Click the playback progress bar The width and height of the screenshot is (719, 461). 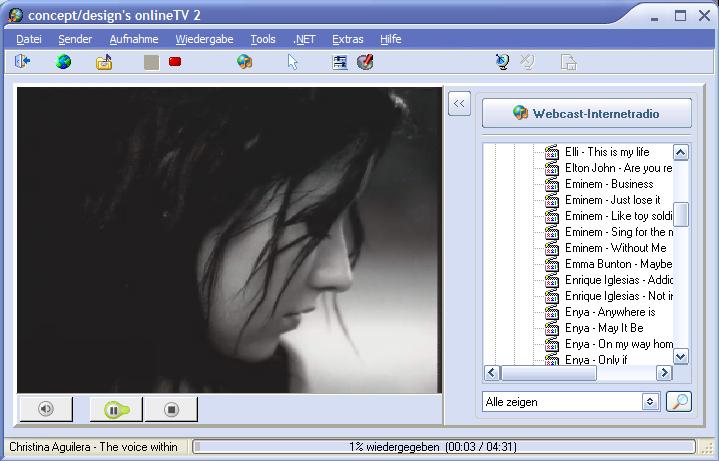click(x=444, y=447)
